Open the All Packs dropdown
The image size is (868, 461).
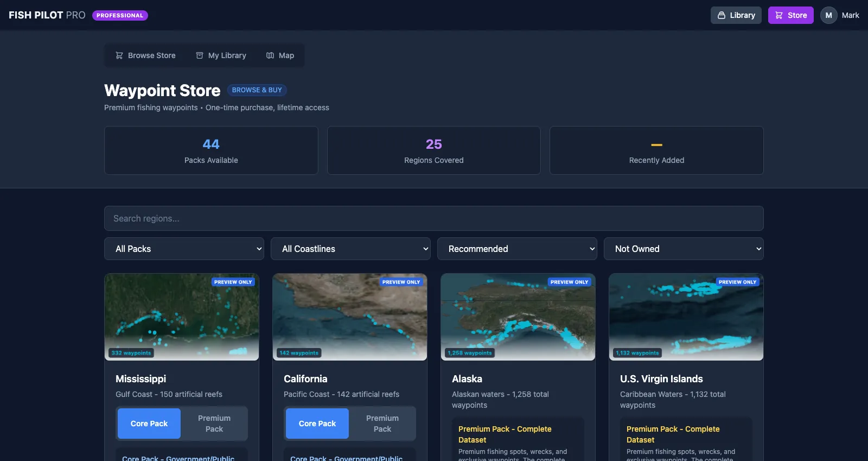point(184,249)
